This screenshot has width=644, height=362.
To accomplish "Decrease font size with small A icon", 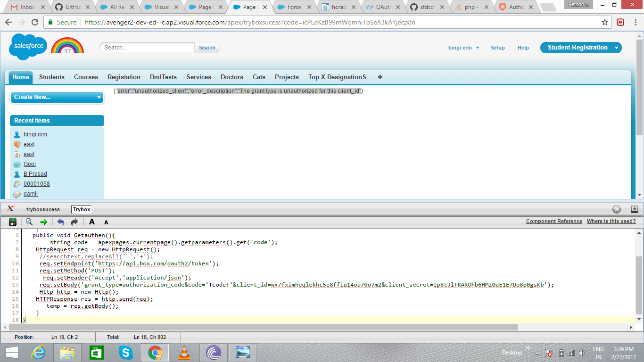I will click(106, 222).
